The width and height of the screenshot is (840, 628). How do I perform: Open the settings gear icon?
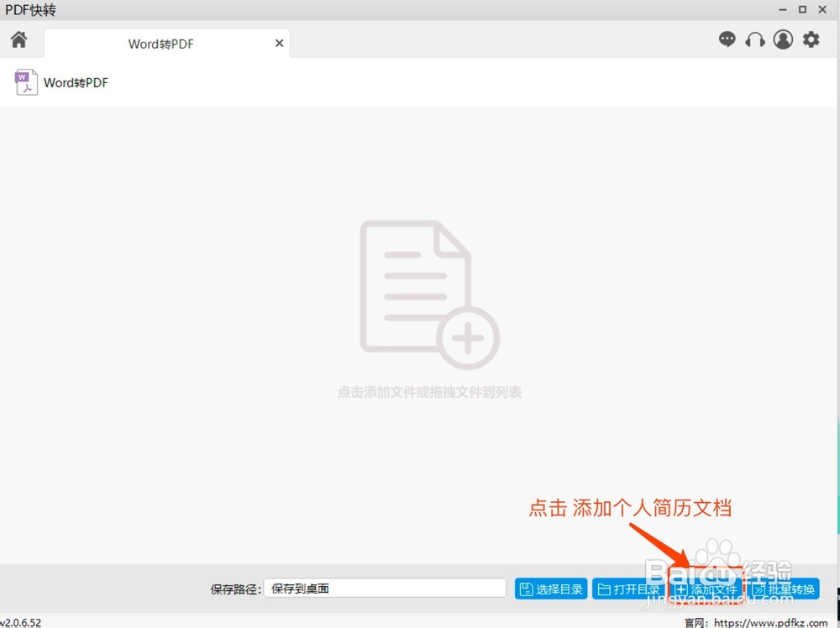coord(811,39)
